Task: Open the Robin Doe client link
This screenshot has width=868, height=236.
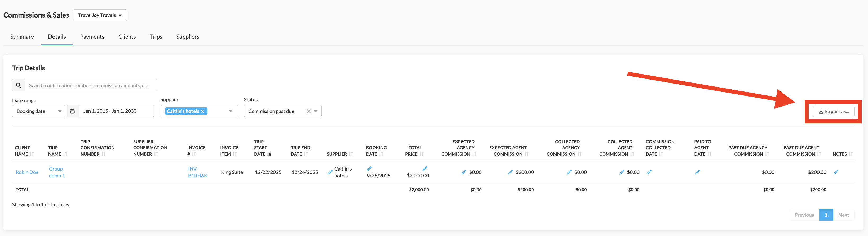Action: 27,172
